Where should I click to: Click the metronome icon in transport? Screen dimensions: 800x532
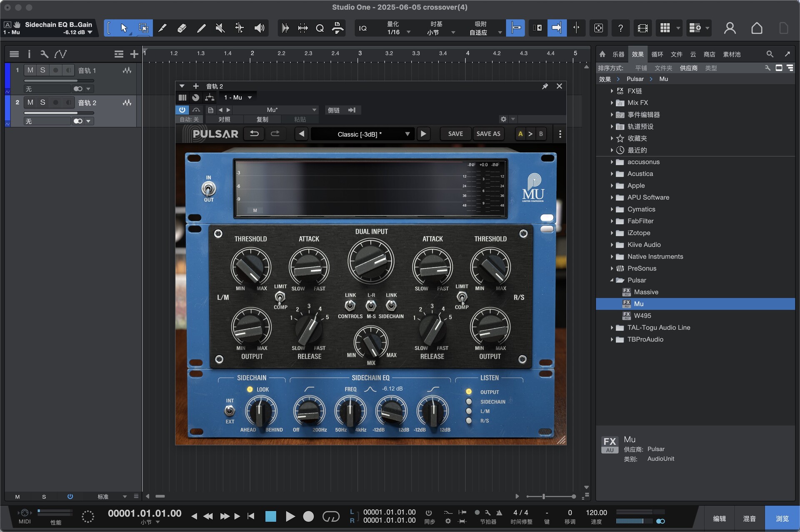point(499,513)
